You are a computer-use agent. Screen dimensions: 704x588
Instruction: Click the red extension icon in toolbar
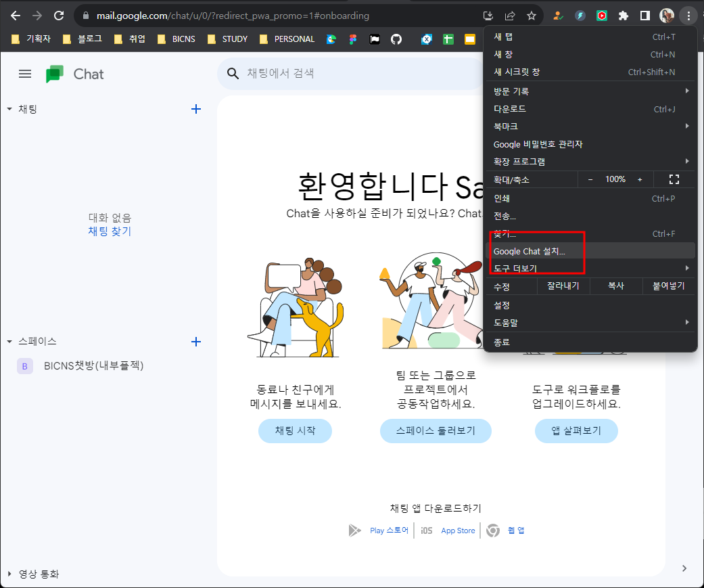[x=602, y=16]
